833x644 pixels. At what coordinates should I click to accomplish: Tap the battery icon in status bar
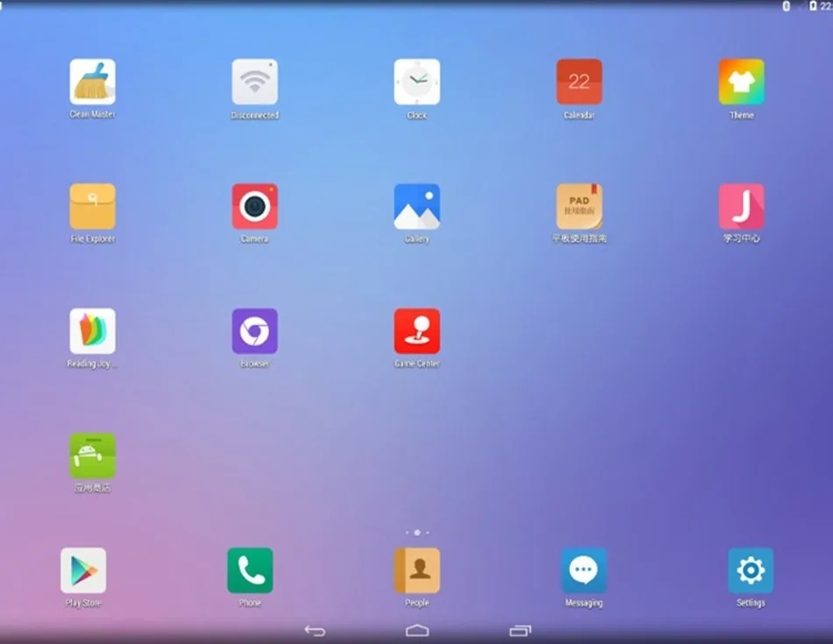(x=813, y=6)
